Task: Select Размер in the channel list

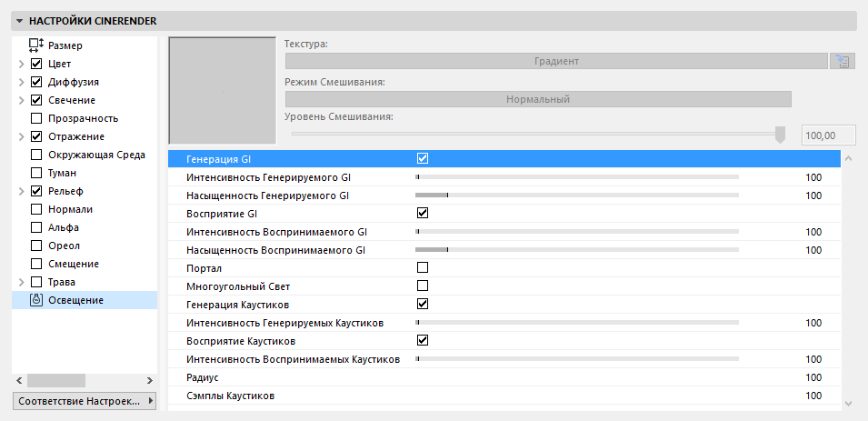Action: (65, 45)
